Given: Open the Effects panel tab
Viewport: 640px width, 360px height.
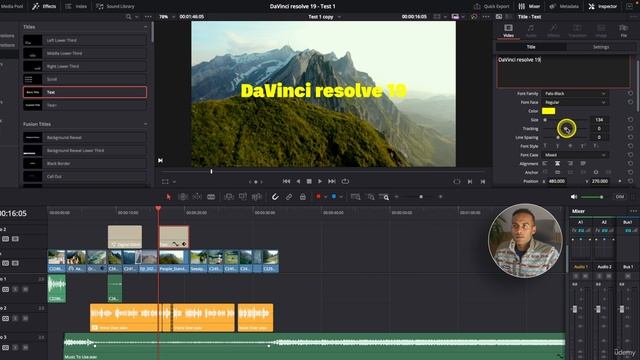Looking at the screenshot, I should 44,6.
